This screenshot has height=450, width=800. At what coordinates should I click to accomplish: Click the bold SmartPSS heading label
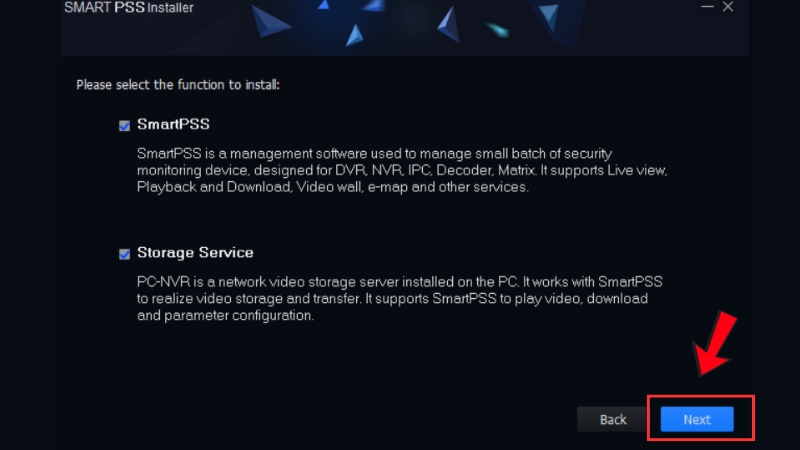173,125
